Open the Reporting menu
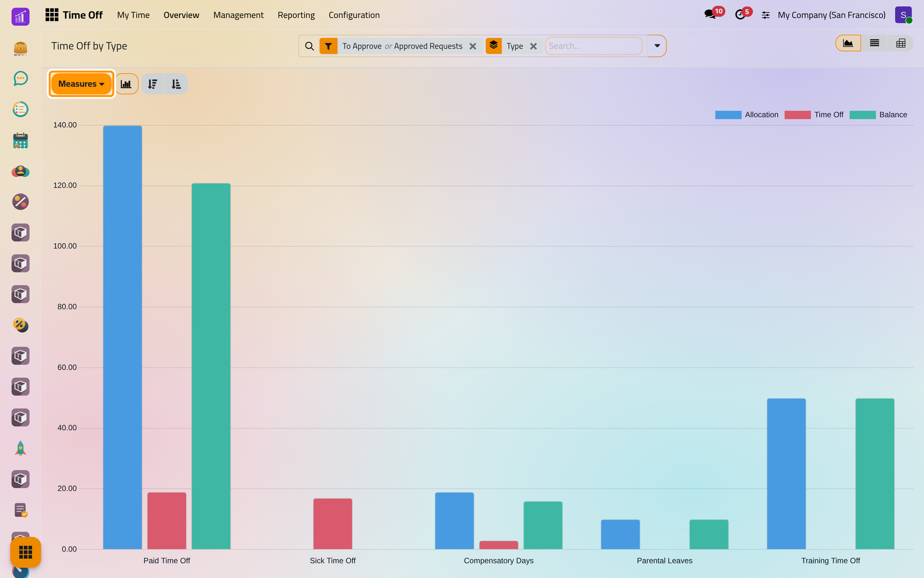 tap(296, 15)
